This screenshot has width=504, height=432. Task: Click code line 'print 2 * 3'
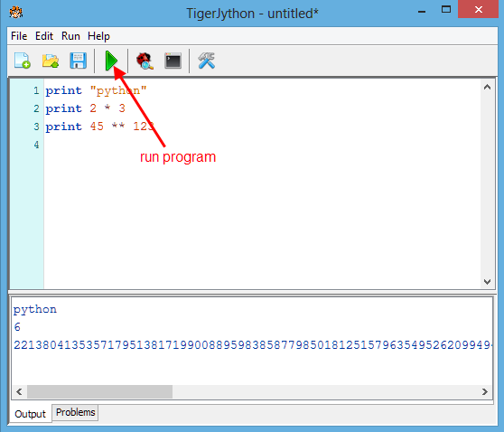click(x=85, y=108)
